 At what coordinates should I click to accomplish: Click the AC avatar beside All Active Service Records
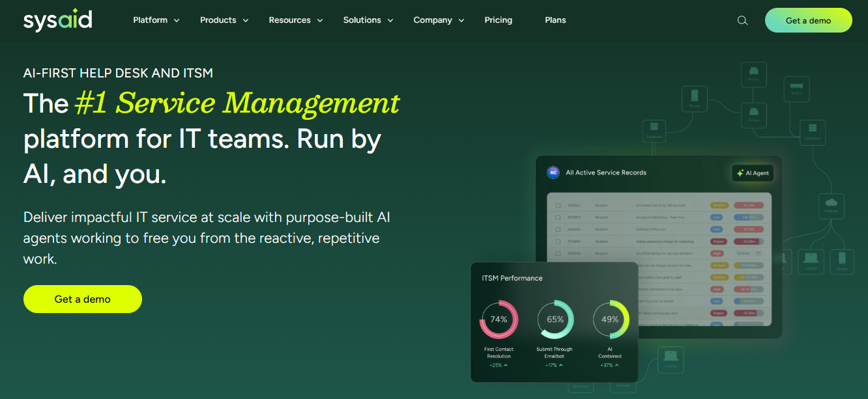point(553,172)
